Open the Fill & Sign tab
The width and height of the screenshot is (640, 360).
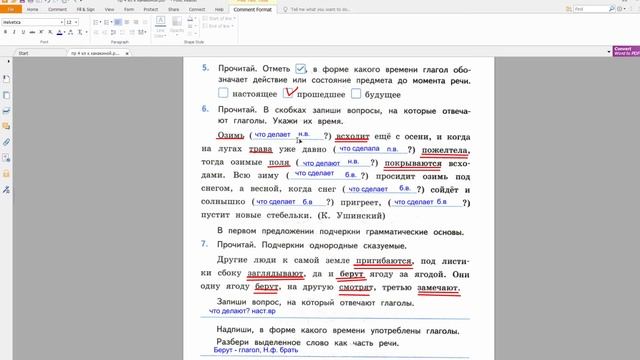click(x=86, y=9)
